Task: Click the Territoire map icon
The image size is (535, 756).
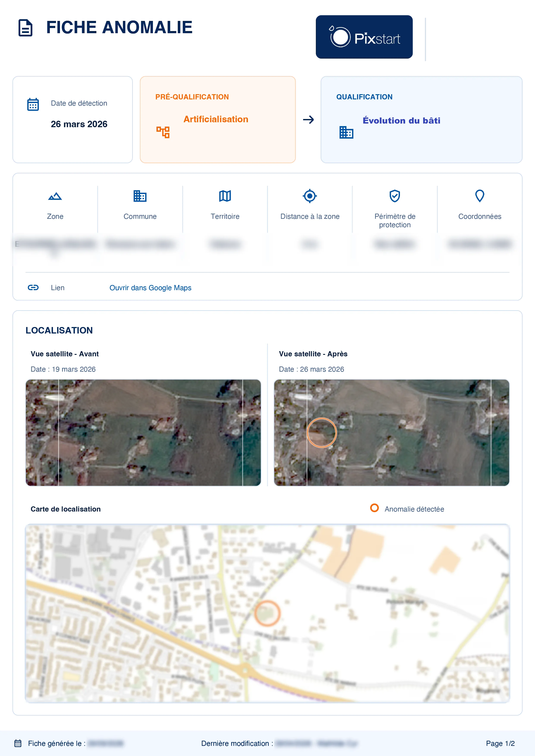Action: point(225,196)
